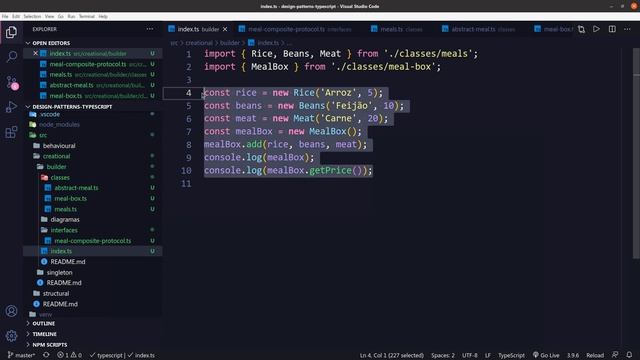The width and height of the screenshot is (640, 360).
Task: Click the master branch status item
Action: point(22,355)
